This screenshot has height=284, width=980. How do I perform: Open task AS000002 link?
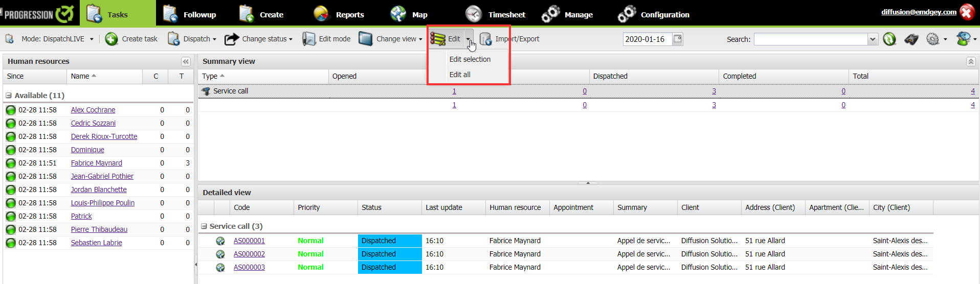click(249, 254)
